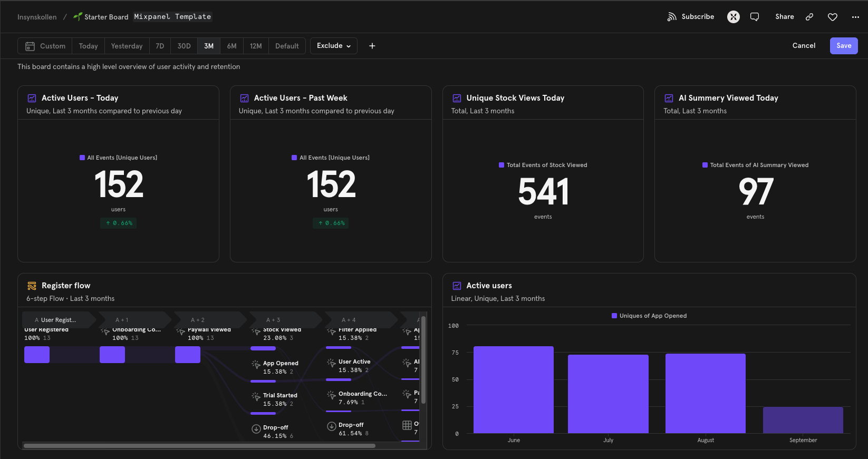Screen dimensions: 868x459
Task: Click the Cancel button
Action: [x=804, y=46]
